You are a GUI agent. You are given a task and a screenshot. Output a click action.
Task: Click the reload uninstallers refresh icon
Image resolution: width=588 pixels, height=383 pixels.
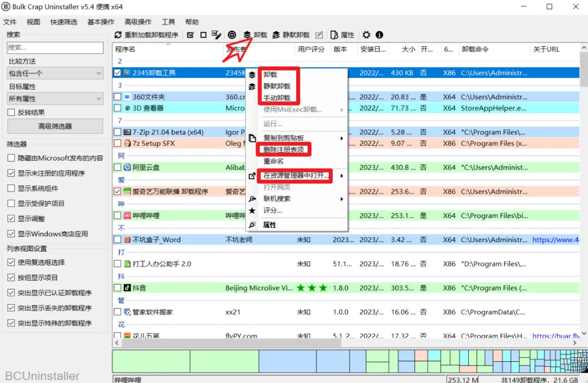click(118, 35)
